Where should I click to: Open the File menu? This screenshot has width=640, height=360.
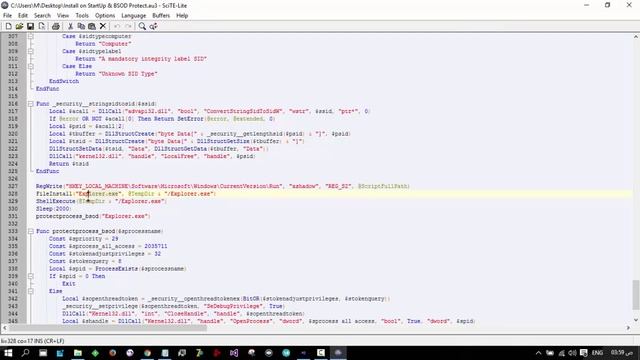[x=7, y=16]
